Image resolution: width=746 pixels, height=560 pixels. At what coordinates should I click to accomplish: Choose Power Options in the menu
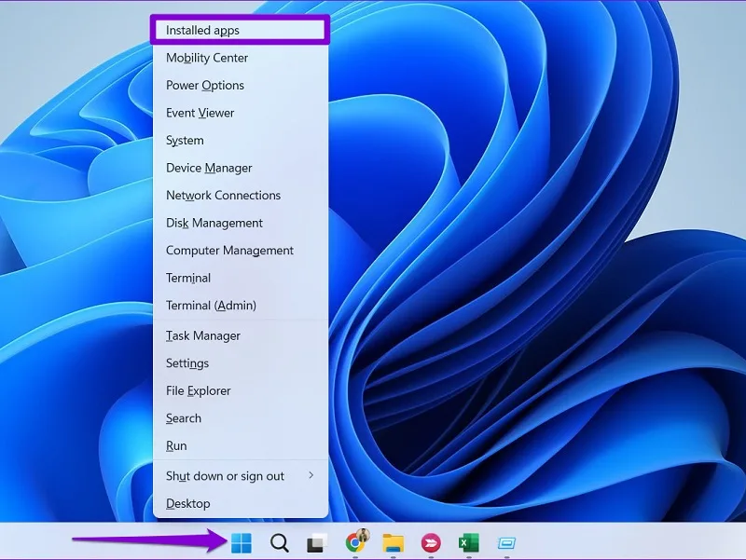click(241, 85)
